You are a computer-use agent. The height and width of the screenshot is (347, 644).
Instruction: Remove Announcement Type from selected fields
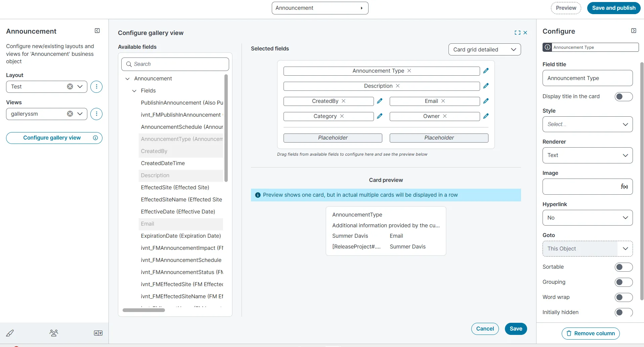[409, 71]
